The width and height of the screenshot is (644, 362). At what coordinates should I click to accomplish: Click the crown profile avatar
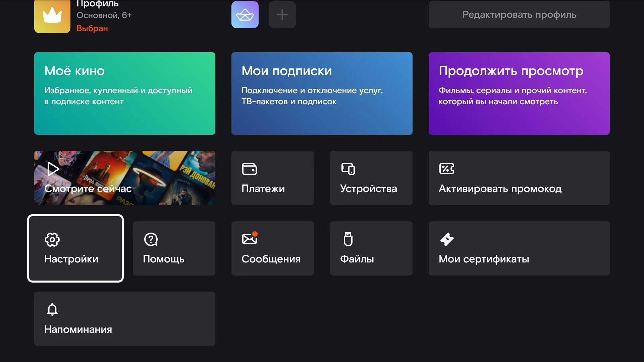[52, 16]
